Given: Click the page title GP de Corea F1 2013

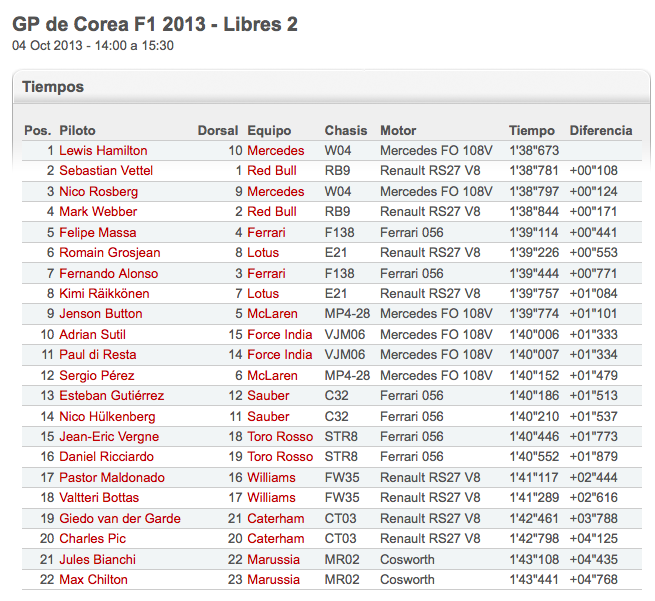Looking at the screenshot, I should tap(109, 24).
